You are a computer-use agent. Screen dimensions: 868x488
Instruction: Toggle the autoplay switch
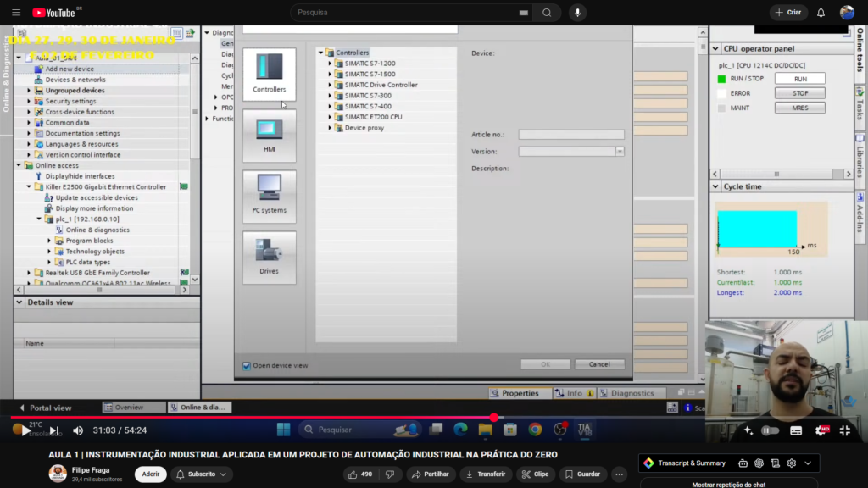[770, 430]
